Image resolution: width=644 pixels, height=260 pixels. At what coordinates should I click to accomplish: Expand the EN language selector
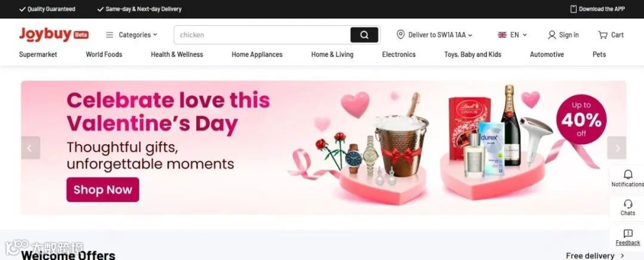tap(512, 35)
